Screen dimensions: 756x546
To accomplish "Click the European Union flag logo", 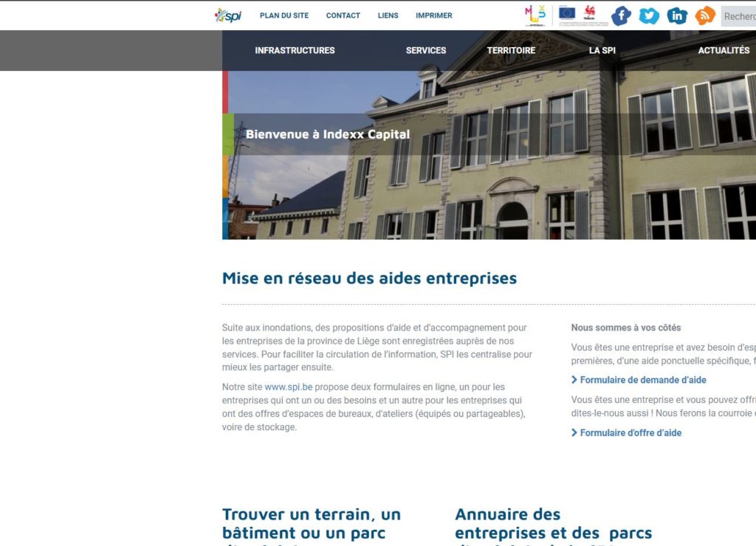I will click(x=567, y=12).
